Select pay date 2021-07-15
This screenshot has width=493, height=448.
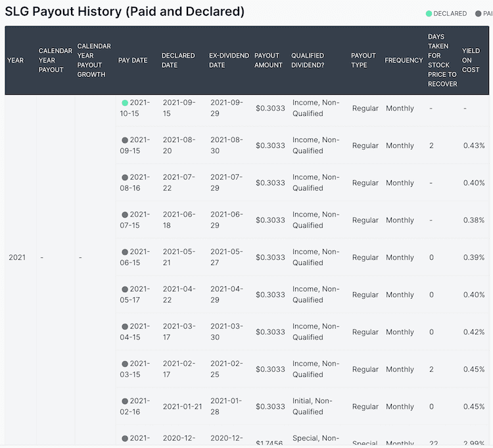click(x=135, y=220)
